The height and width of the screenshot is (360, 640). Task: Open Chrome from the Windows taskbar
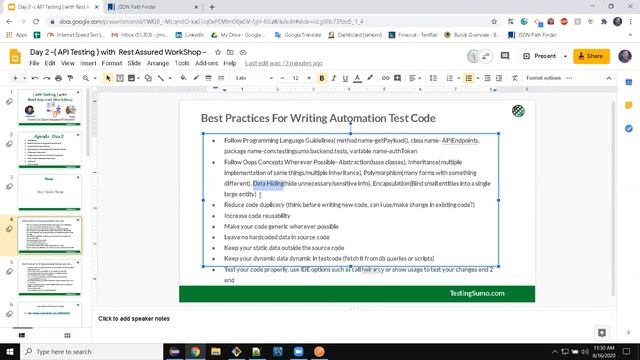pyautogui.click(x=195, y=351)
